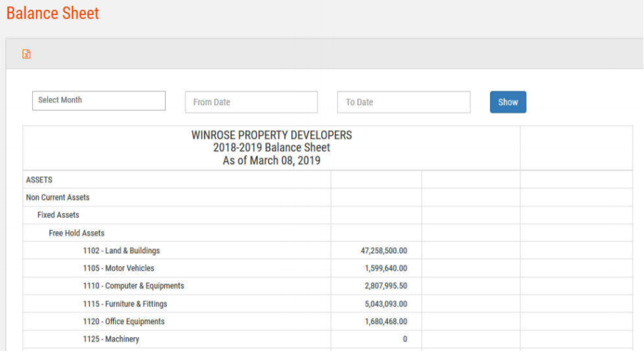Choose the 1115 - Furniture & Fittings account
The image size is (644, 354).
[x=125, y=304]
